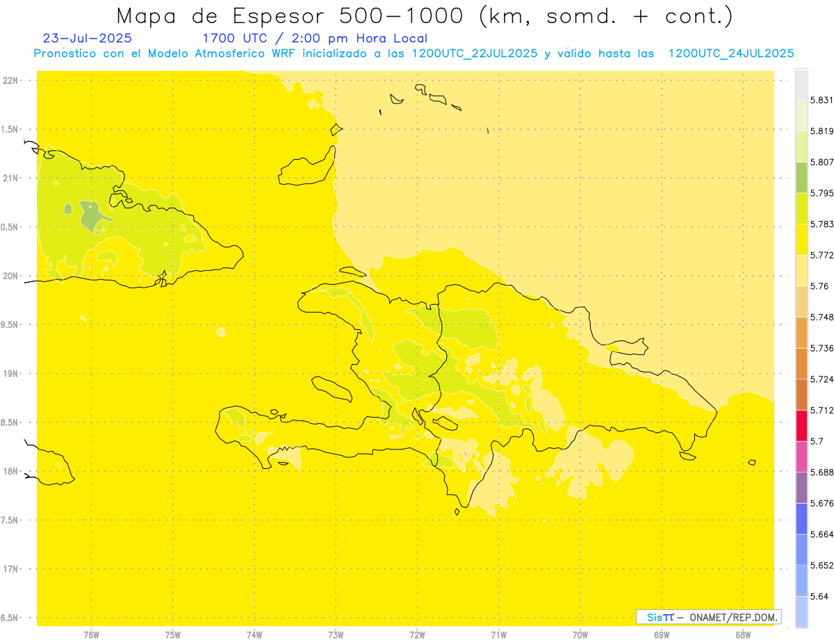Screen dimensions: 834x644
Task: Click the time label '1700 UTC / 2:00 pm Hora Local'
Action: coord(315,38)
